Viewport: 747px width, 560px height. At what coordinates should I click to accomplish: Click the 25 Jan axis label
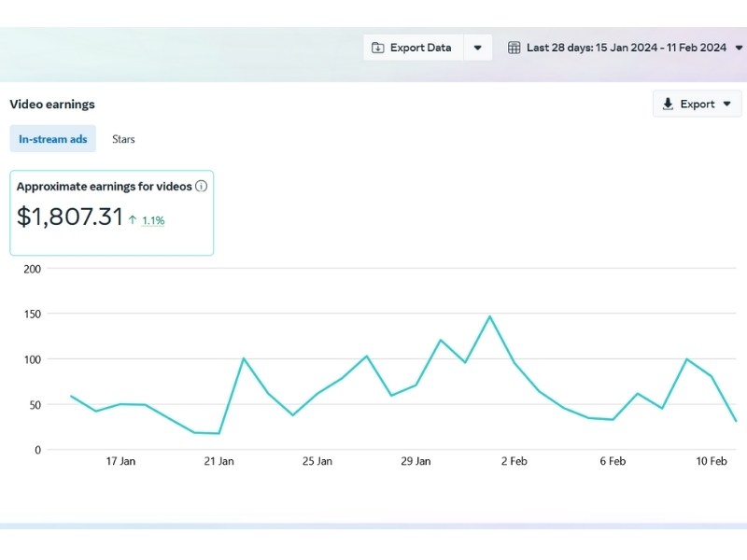tap(317, 461)
